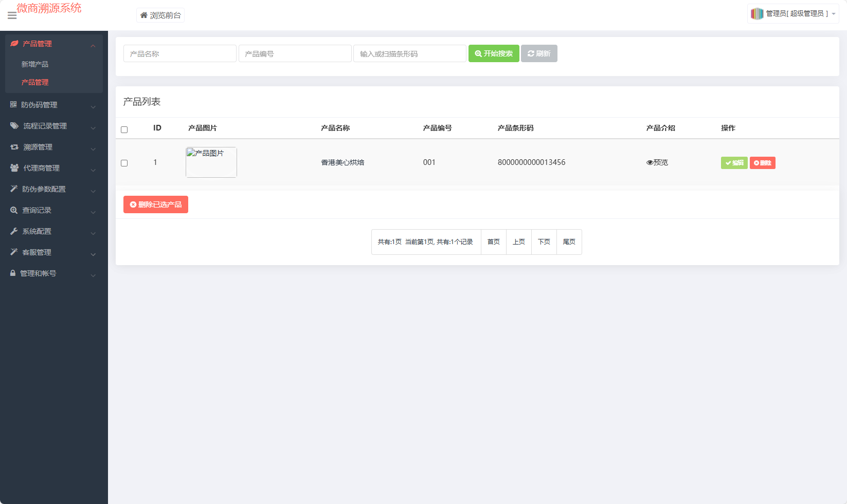Click the QR code icon for 防伪码管理
This screenshot has height=504, width=847.
tap(13, 105)
